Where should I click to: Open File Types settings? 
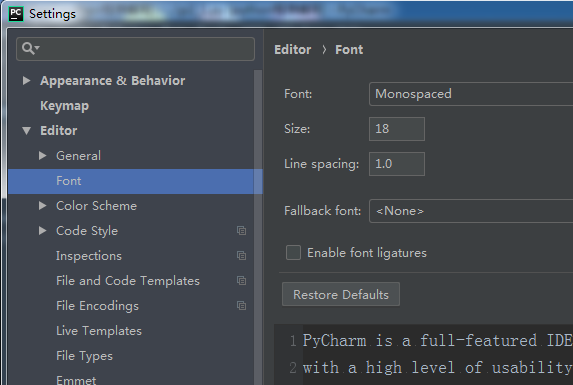tap(84, 356)
